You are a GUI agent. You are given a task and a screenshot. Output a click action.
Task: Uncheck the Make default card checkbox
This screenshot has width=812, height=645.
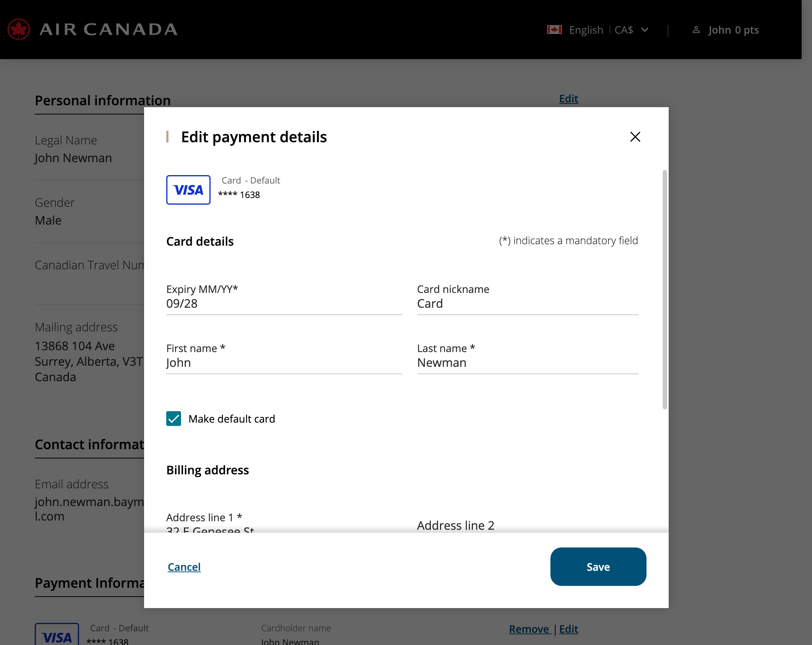[174, 418]
